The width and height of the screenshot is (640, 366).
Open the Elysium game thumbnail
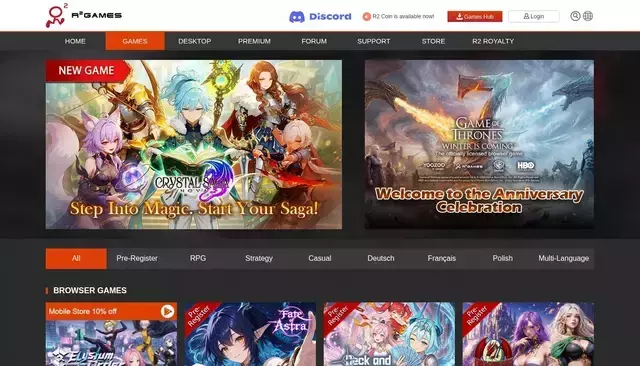(x=111, y=343)
